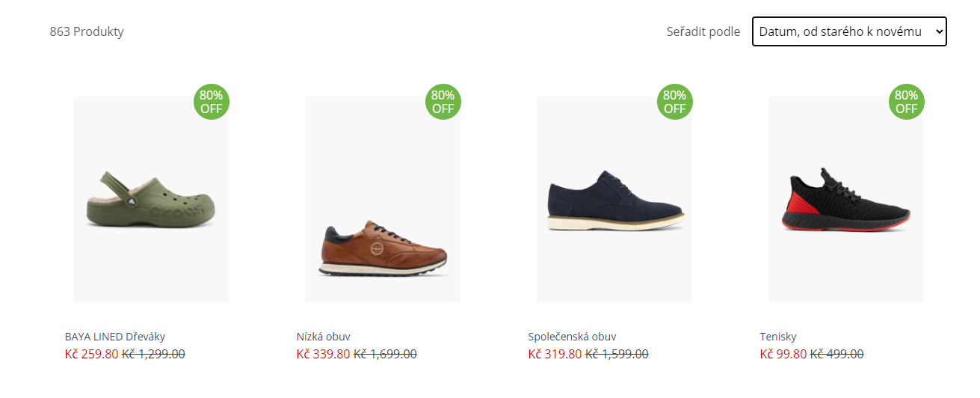Screen dimensions: 980x398
Task: Open the navy suede dress shoe photo
Action: (614, 202)
